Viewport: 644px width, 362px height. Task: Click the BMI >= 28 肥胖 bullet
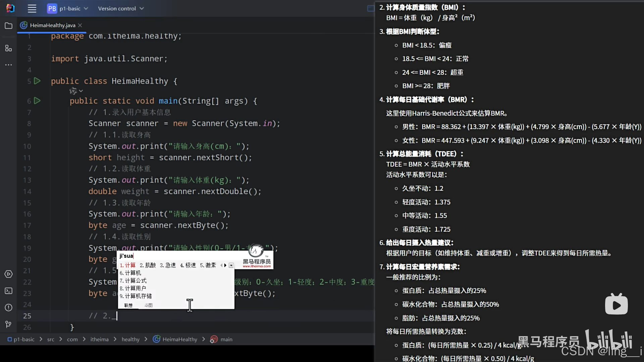coord(426,86)
